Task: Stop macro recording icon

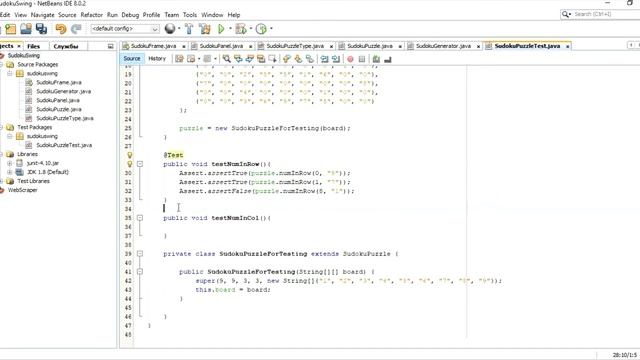Action: click(362, 59)
